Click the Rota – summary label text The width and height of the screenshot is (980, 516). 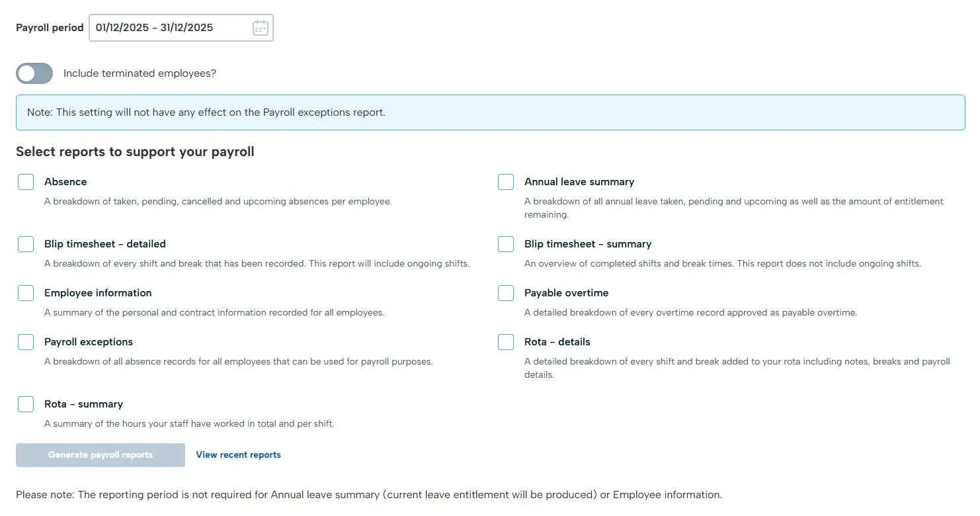(83, 404)
